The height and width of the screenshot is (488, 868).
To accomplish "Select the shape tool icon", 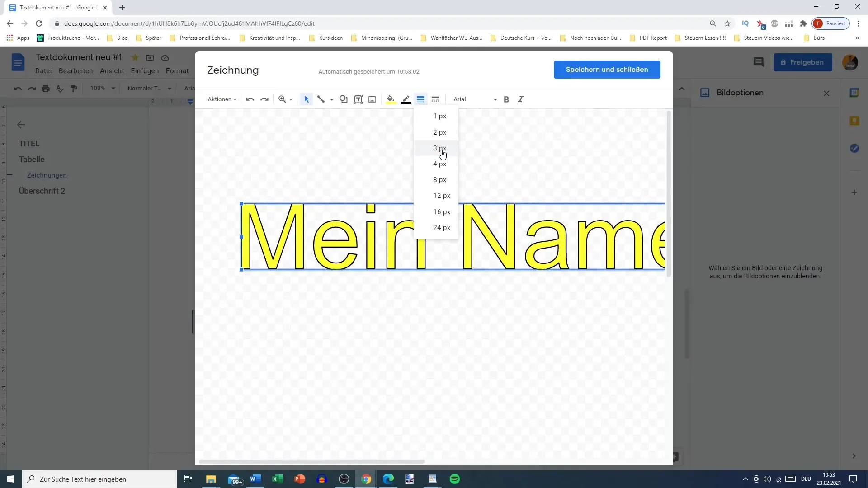I will [x=344, y=99].
